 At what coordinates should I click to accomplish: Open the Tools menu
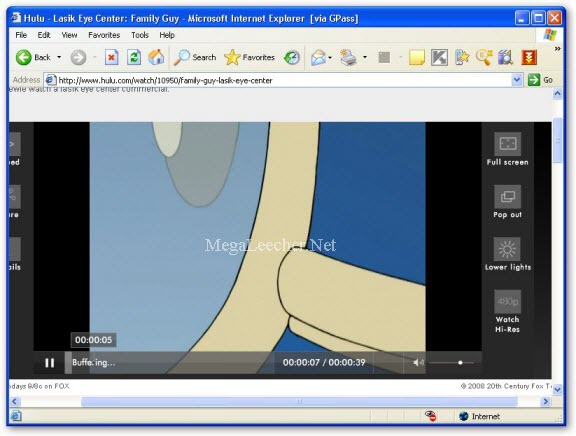pos(140,35)
